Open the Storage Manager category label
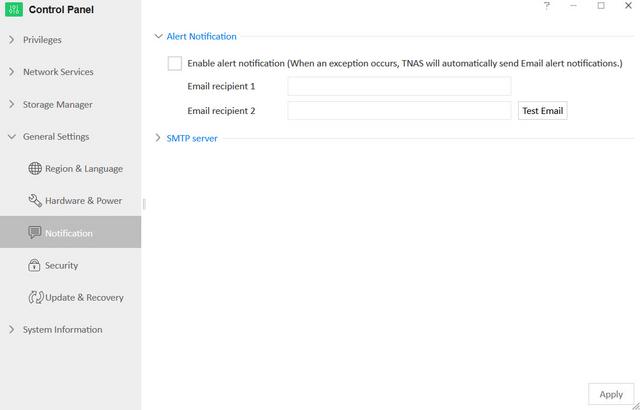 click(58, 104)
